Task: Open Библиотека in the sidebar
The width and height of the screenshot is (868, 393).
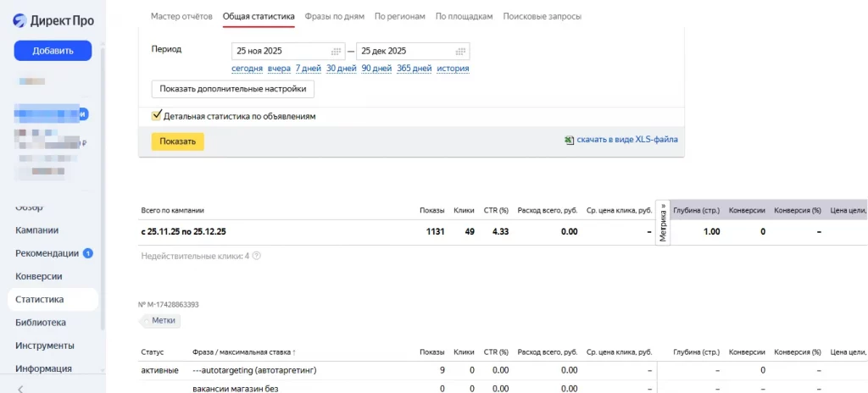Action: pyautogui.click(x=41, y=322)
